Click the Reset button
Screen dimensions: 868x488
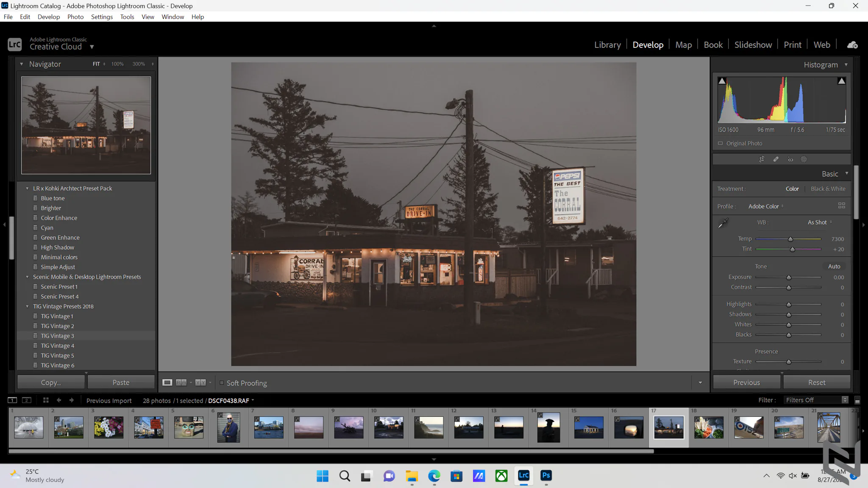[817, 383]
